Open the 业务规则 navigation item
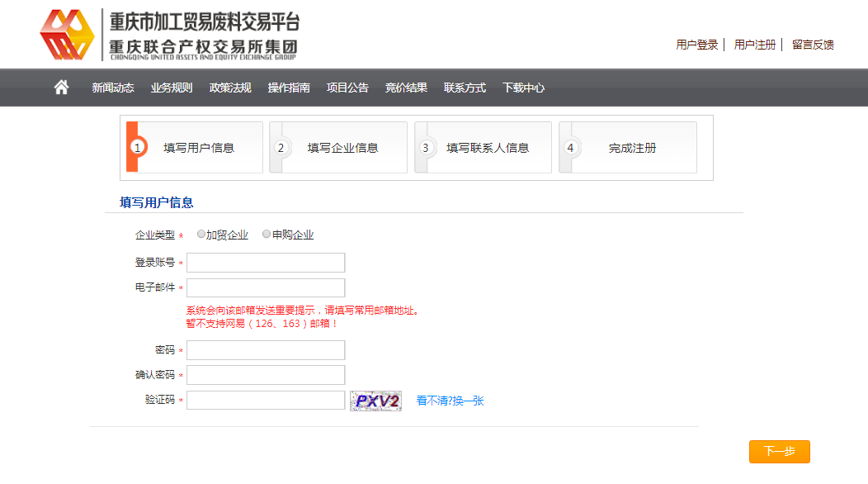This screenshot has height=484, width=868. tap(171, 88)
